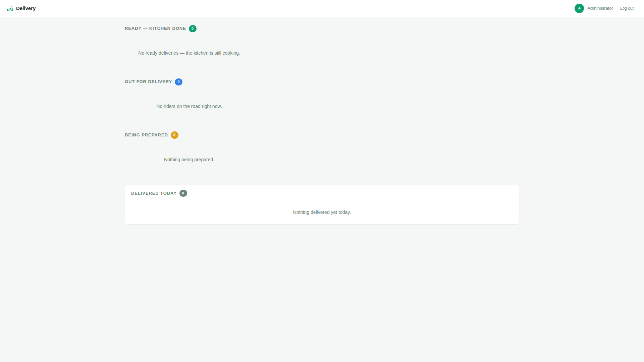644x362 pixels.
Task: Click the Delivery scooter logo icon
Action: pyautogui.click(x=10, y=9)
